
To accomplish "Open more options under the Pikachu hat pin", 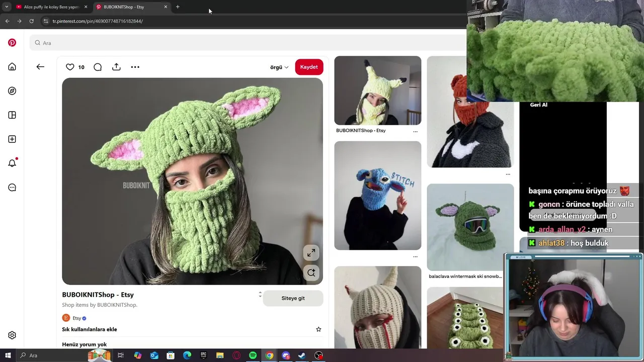I will 415,131.
